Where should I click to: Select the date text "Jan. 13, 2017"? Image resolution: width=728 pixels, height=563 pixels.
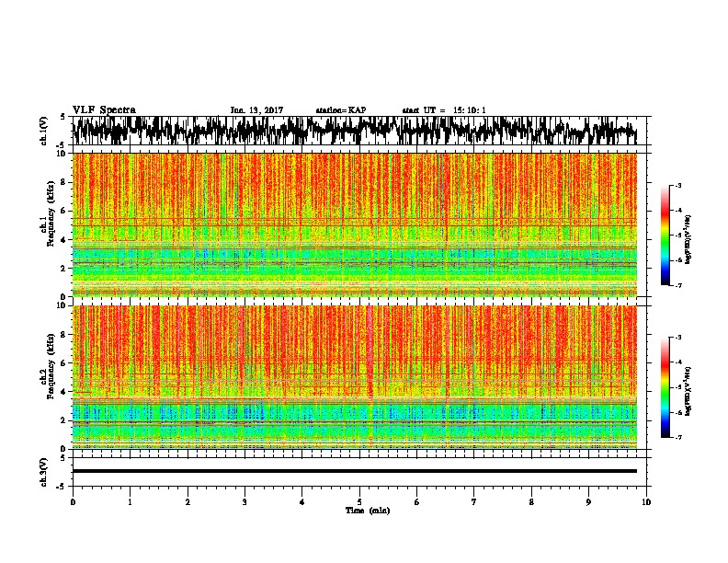256,110
